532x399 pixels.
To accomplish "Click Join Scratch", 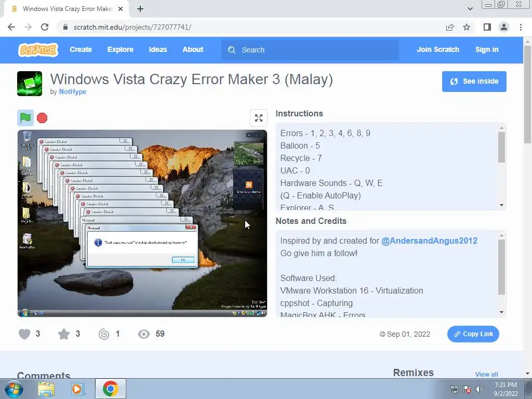I will [x=438, y=49].
